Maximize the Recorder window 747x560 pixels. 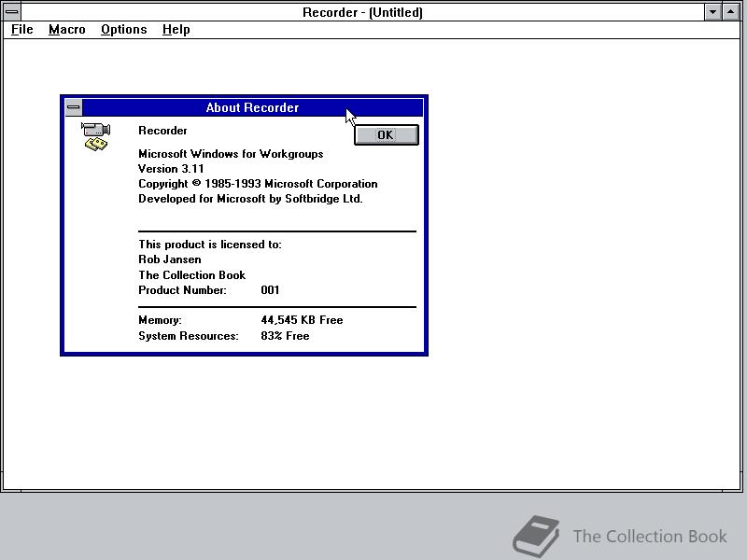click(731, 12)
